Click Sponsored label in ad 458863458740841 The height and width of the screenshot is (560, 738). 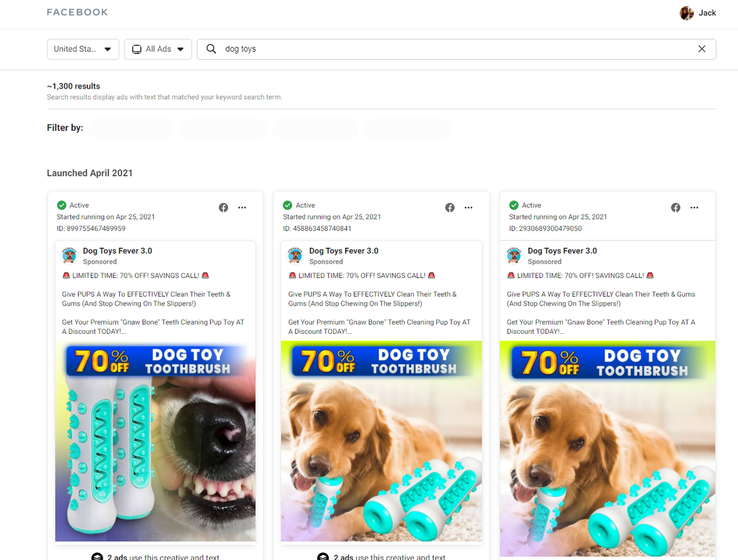[326, 262]
